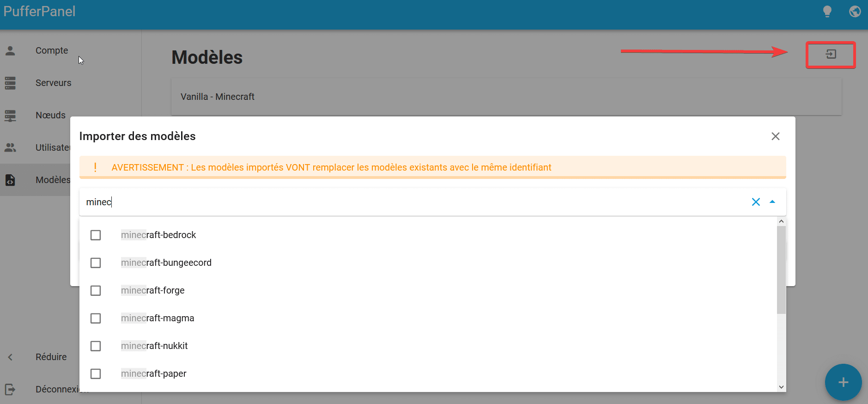Image resolution: width=868 pixels, height=404 pixels.
Task: Click the Nœuds node icon
Action: [x=10, y=115]
